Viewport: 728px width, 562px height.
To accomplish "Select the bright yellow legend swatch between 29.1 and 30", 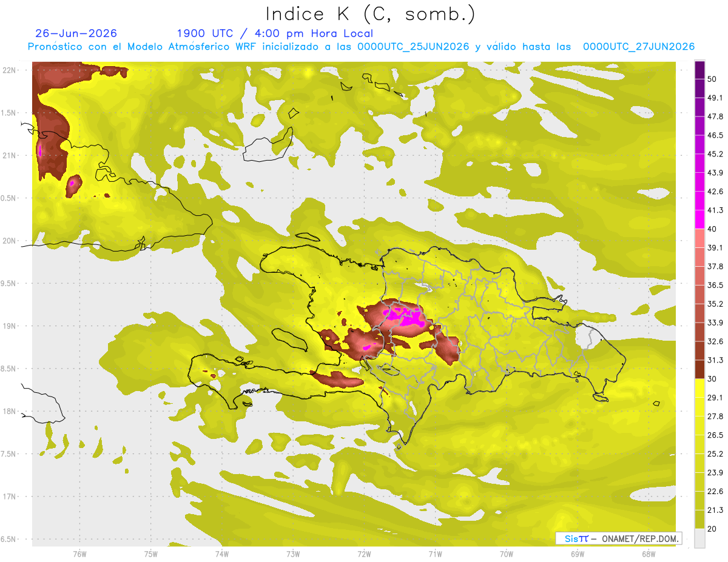I will [x=699, y=388].
